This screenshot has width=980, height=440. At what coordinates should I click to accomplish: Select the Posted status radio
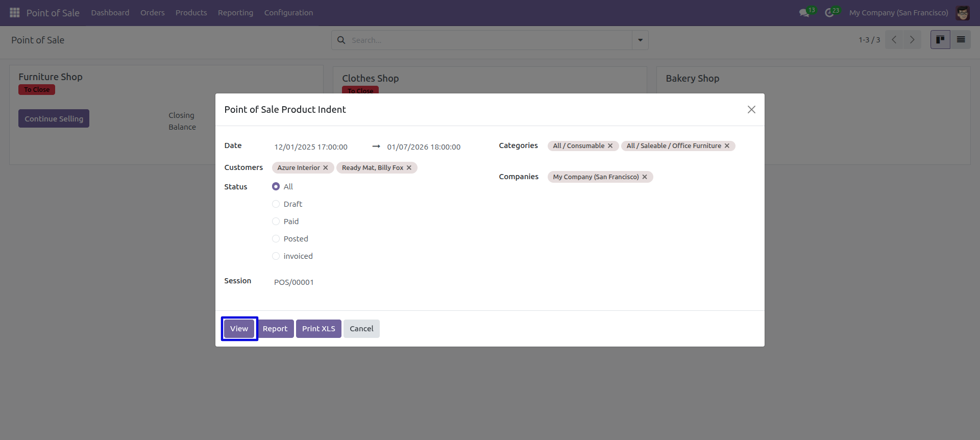pyautogui.click(x=276, y=238)
